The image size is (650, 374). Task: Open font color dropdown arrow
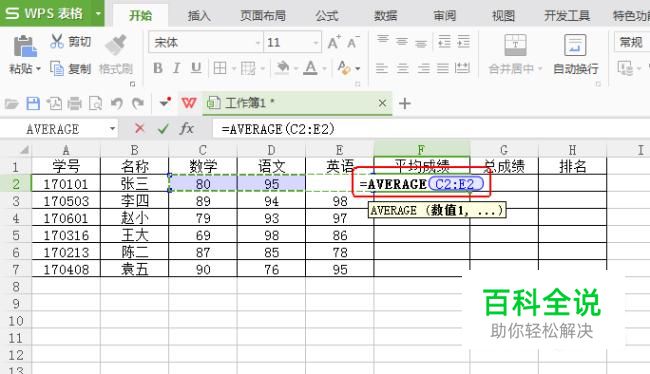pyautogui.click(x=324, y=68)
